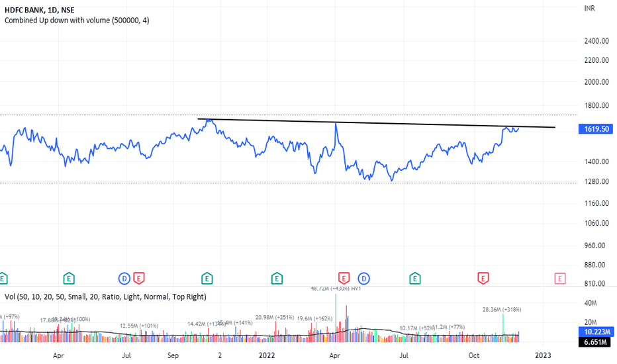Click the faded upcoming earnings marker near 2023
Screen dimensions: 617x364
pos(560,279)
